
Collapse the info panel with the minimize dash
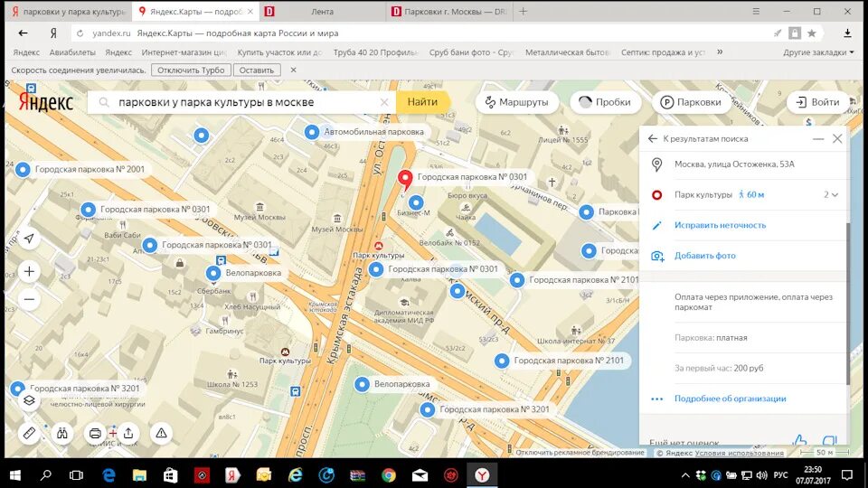pyautogui.click(x=818, y=139)
